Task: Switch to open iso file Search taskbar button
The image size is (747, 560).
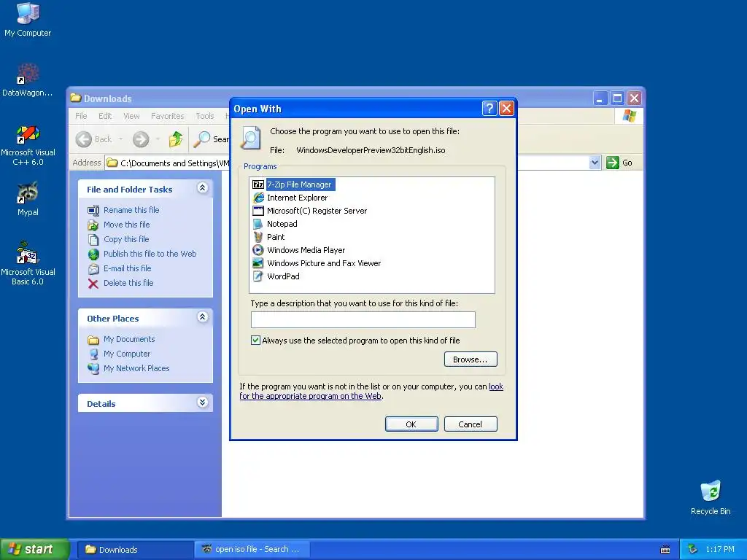Action: (252, 549)
